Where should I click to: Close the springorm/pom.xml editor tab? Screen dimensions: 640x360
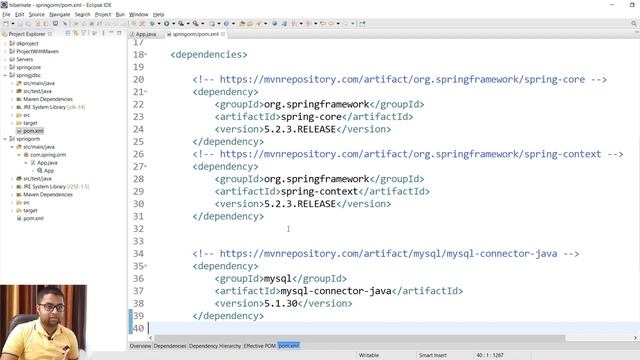pos(223,34)
